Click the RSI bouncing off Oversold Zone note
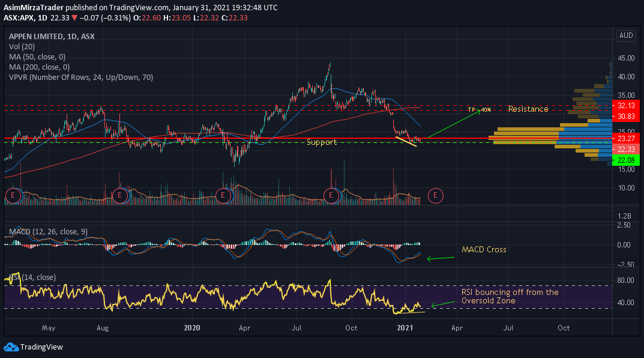The image size is (644, 358). coord(510,296)
